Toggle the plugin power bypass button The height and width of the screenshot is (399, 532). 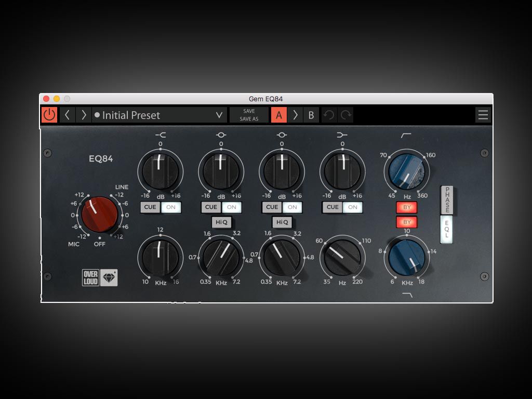coord(49,115)
